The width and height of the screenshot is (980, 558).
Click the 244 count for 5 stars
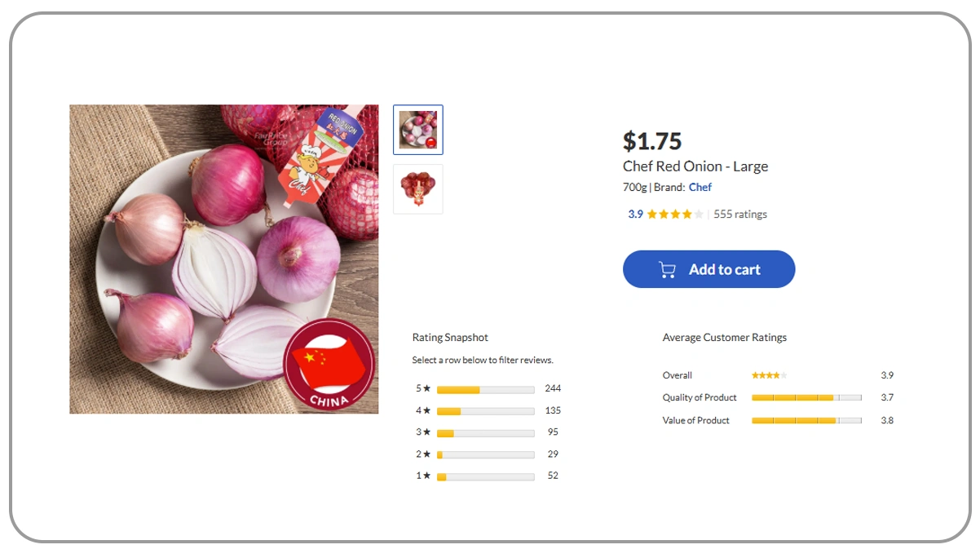(x=553, y=389)
